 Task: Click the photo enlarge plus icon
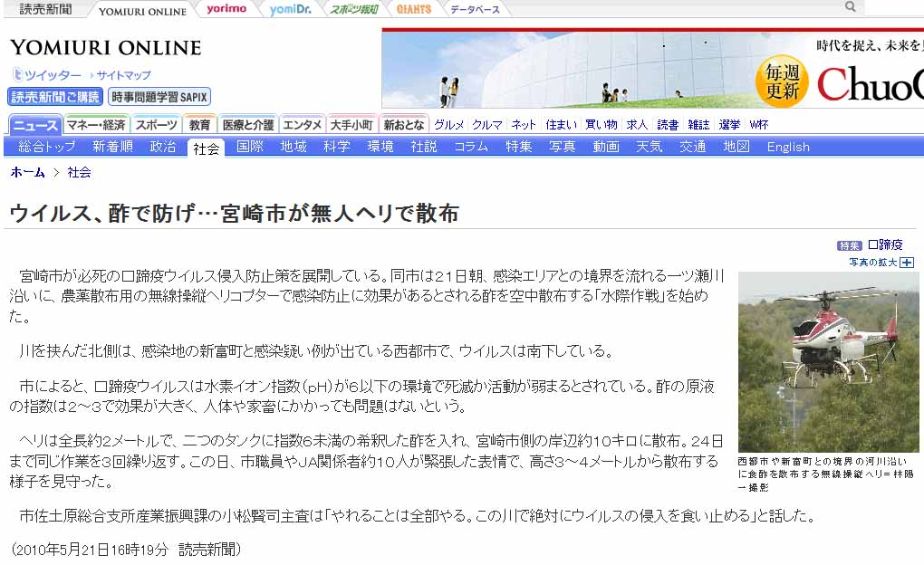click(907, 263)
